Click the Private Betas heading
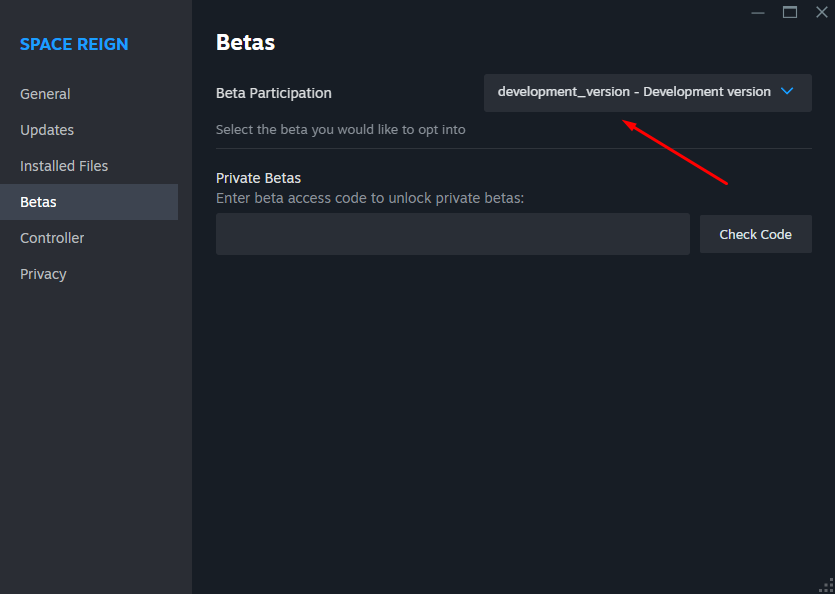The height and width of the screenshot is (594, 835). tap(258, 178)
